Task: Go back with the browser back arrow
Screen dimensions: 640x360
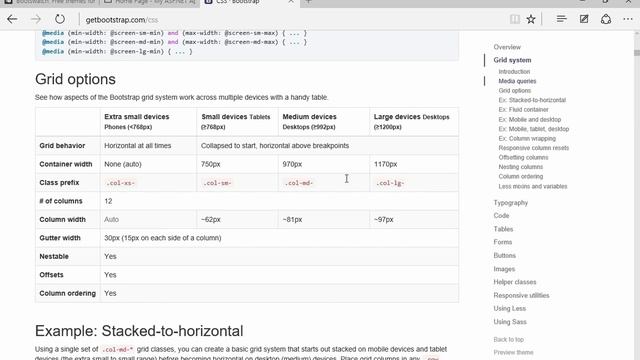Action: click(12, 19)
